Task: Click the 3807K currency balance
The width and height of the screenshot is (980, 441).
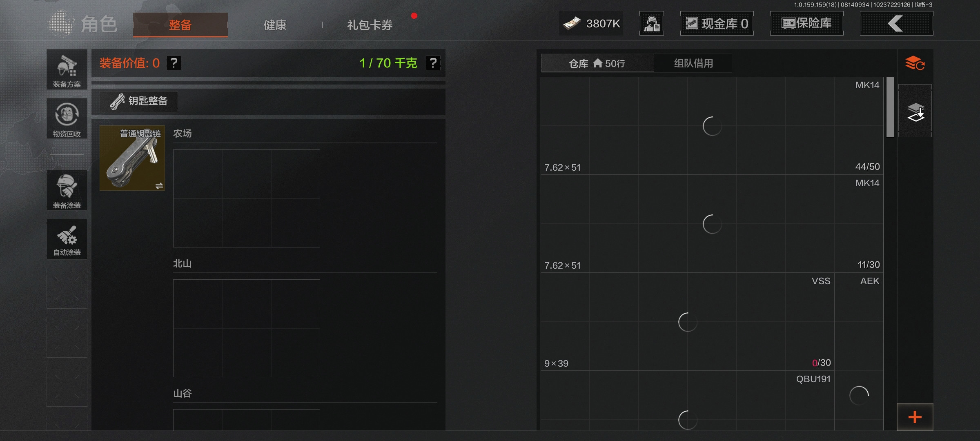Action: click(591, 23)
